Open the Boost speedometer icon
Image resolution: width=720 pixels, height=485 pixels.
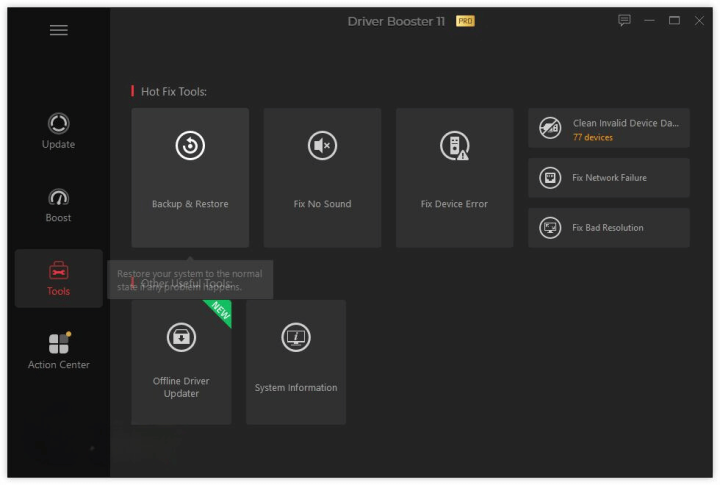59,197
